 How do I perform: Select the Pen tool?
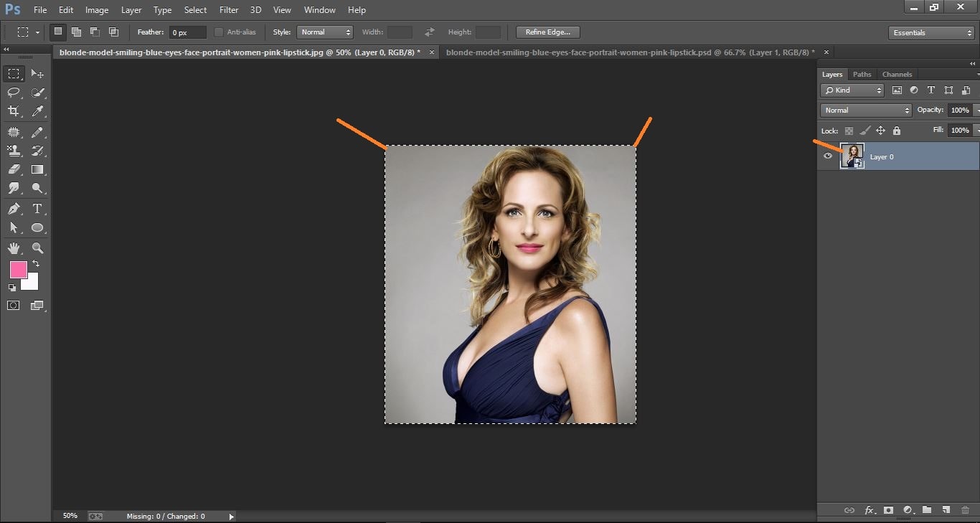[14, 209]
